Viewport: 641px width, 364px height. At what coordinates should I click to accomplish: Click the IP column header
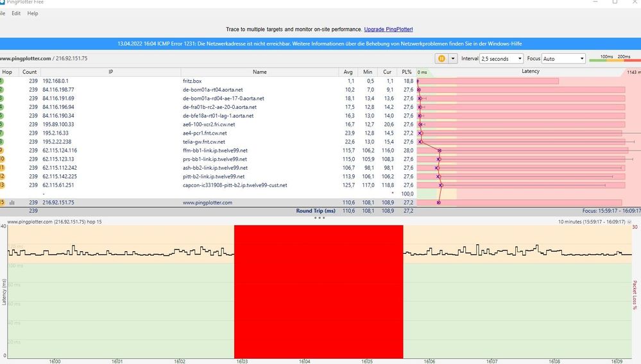click(x=111, y=72)
